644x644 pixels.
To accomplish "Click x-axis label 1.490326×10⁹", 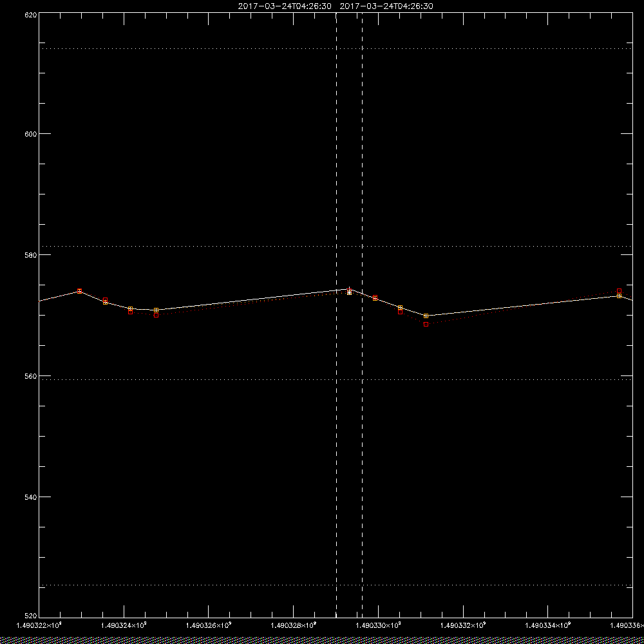I will pyautogui.click(x=209, y=625).
